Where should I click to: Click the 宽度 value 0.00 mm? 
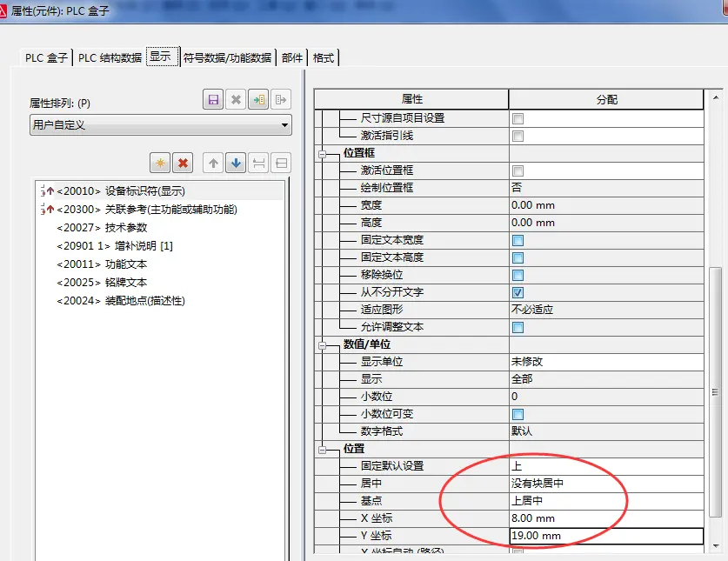(x=606, y=205)
